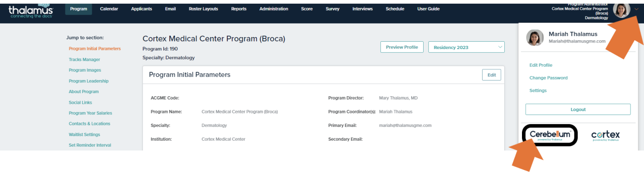Click the Edit button for parameters

tap(492, 75)
